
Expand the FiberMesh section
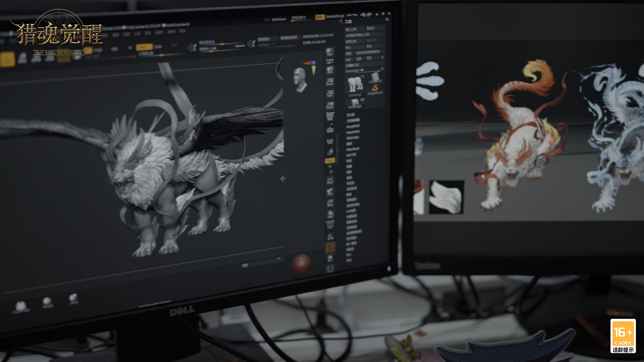353,149
